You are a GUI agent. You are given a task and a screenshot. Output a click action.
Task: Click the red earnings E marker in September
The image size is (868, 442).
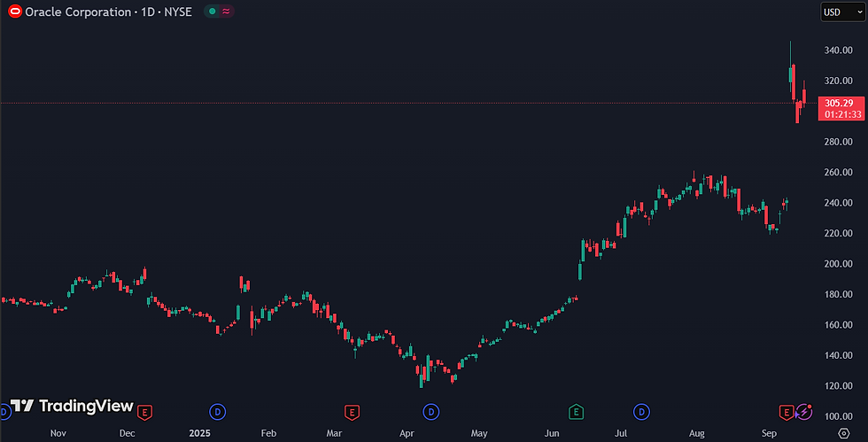click(x=787, y=412)
